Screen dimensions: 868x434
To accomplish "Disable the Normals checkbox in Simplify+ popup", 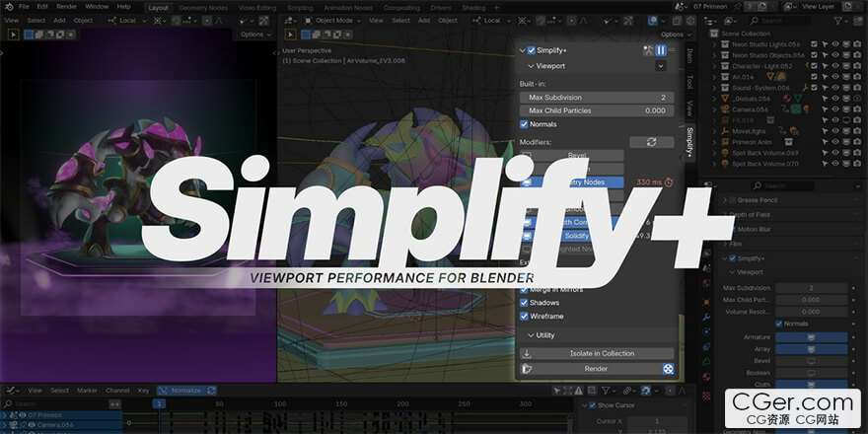I will tap(524, 124).
